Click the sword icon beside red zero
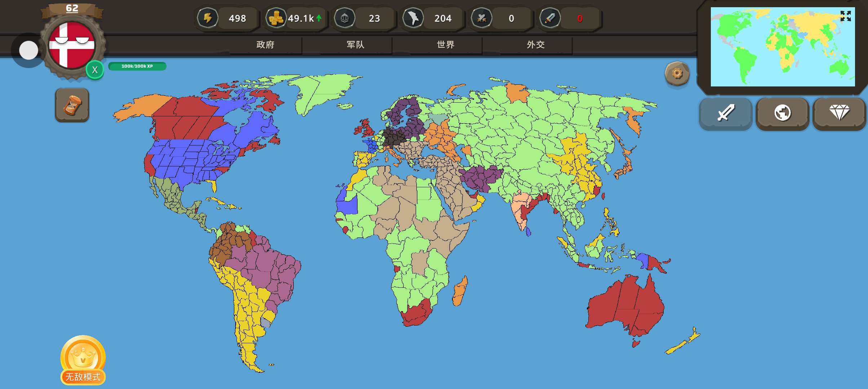868x389 pixels. click(x=550, y=18)
